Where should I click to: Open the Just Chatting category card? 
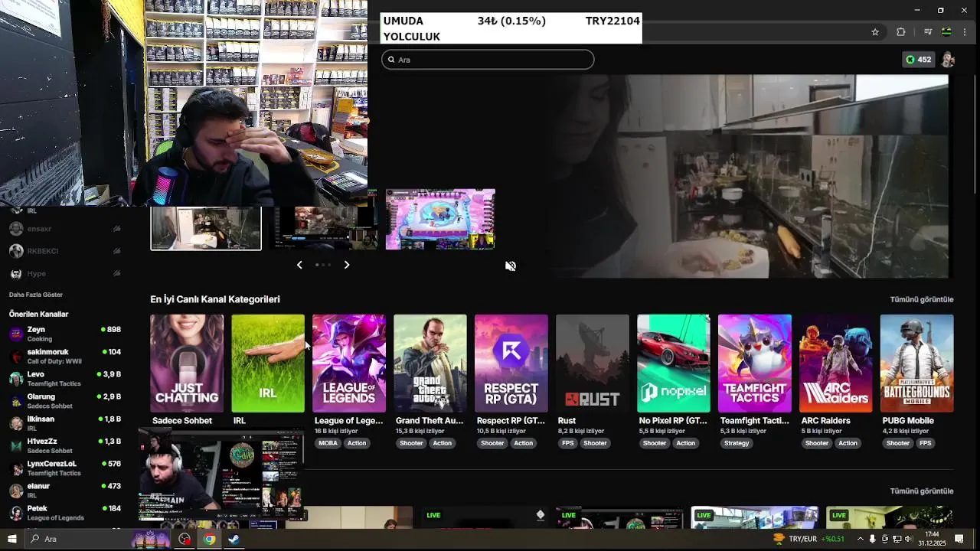(x=187, y=364)
